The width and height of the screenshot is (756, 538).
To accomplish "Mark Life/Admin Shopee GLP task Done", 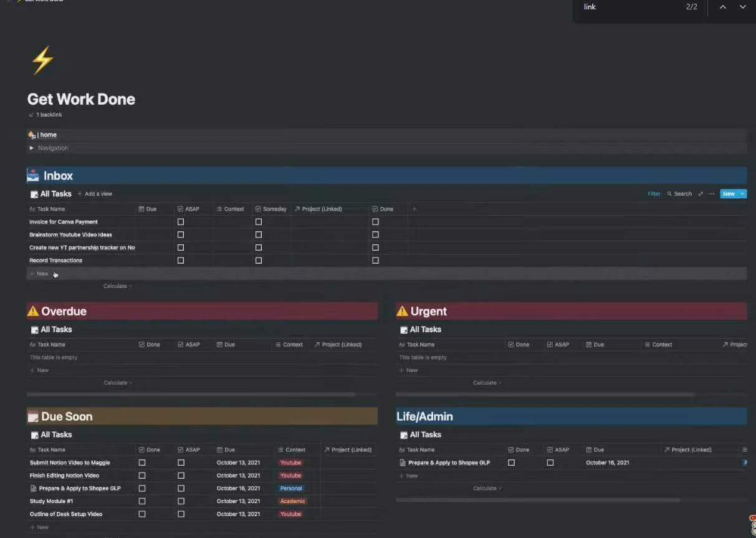I will coord(511,463).
